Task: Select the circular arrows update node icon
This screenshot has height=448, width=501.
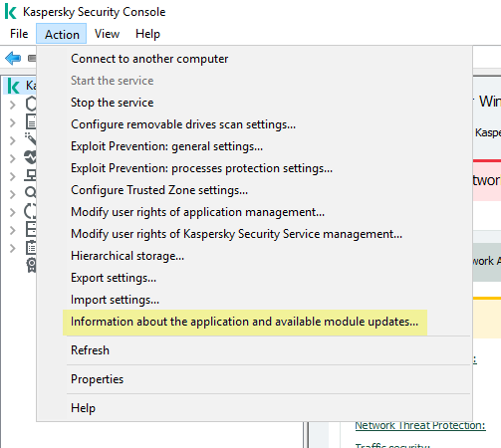Action: point(31,211)
